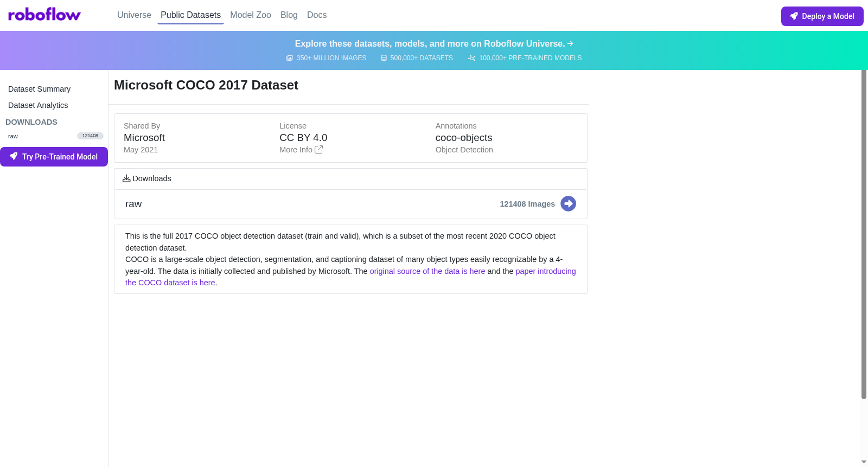Viewport: 868px width, 467px height.
Task: Click the page vertical scrollbar
Action: tap(864, 234)
